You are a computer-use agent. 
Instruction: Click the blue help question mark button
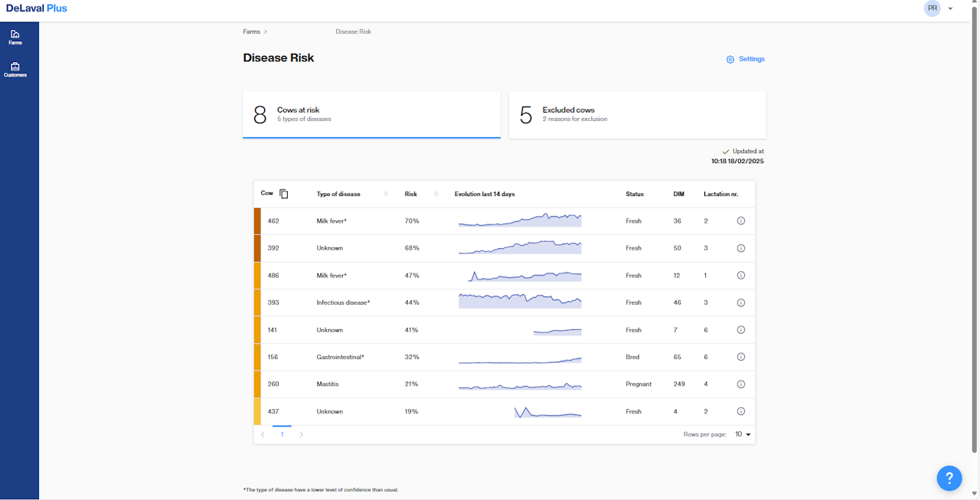click(x=949, y=479)
